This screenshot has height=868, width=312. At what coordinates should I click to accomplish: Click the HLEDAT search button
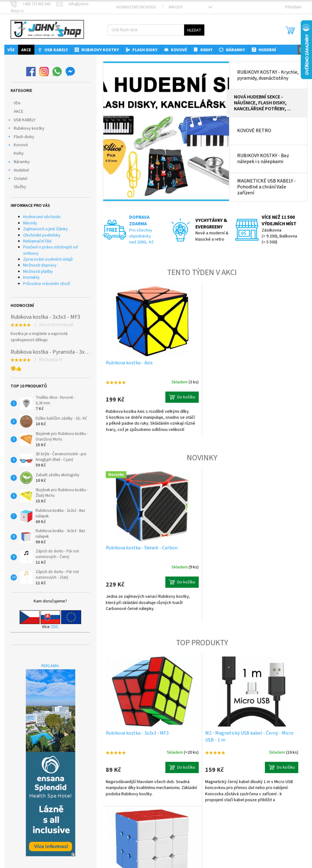pyautogui.click(x=194, y=30)
